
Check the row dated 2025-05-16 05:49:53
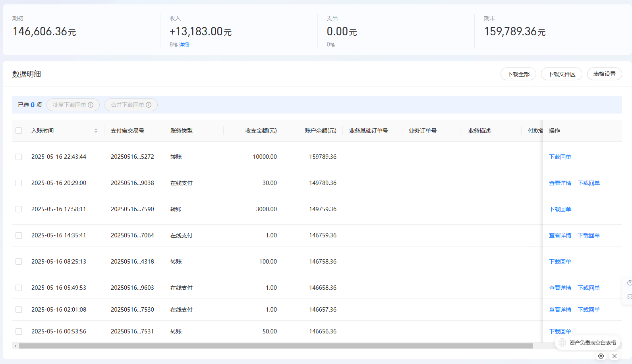[x=19, y=288]
